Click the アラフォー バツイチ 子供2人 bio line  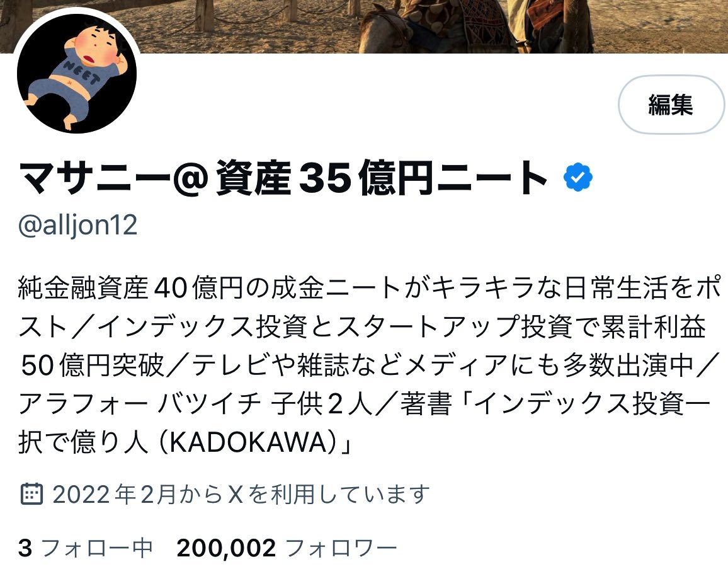tap(195, 403)
